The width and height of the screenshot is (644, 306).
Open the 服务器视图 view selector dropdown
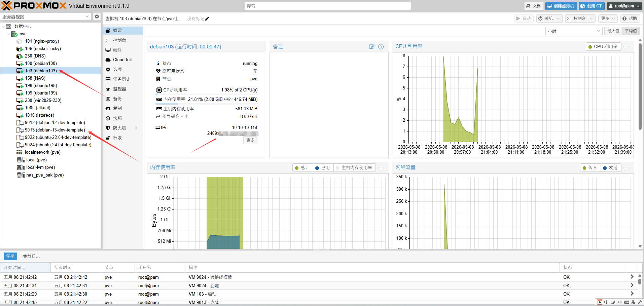tap(87, 16)
